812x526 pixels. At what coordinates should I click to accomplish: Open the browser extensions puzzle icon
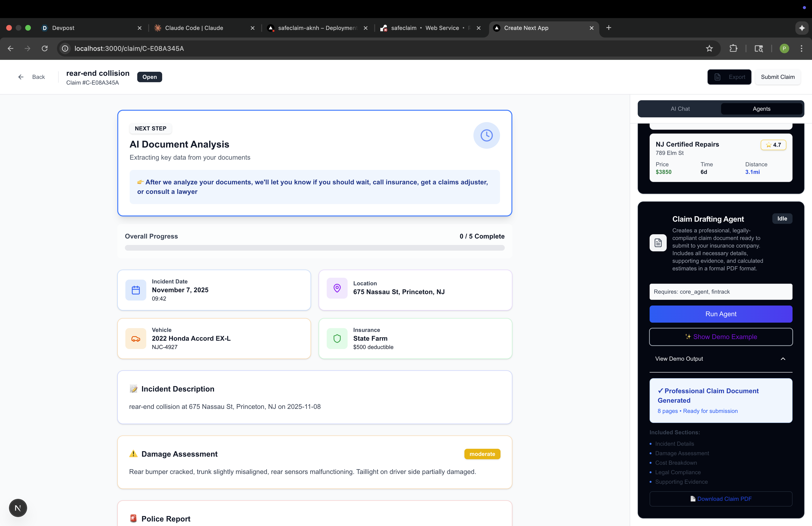(733, 48)
